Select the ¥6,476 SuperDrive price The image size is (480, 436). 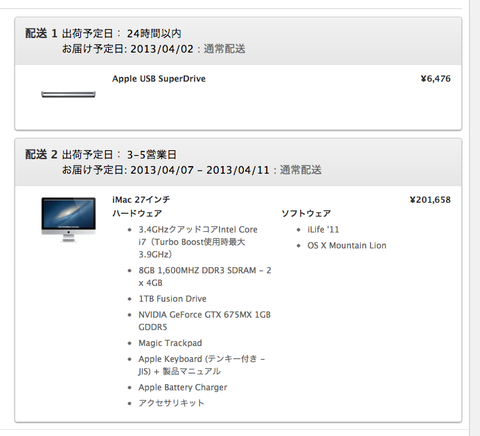tap(435, 79)
